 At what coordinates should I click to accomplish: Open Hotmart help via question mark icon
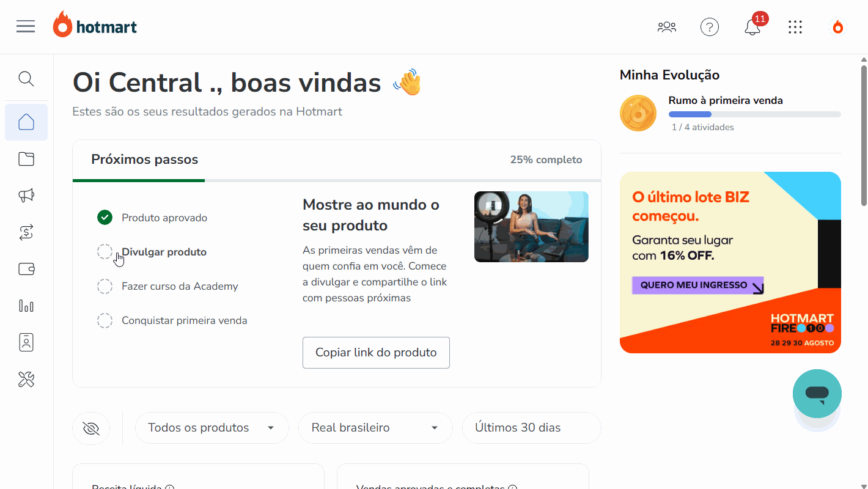(x=709, y=27)
